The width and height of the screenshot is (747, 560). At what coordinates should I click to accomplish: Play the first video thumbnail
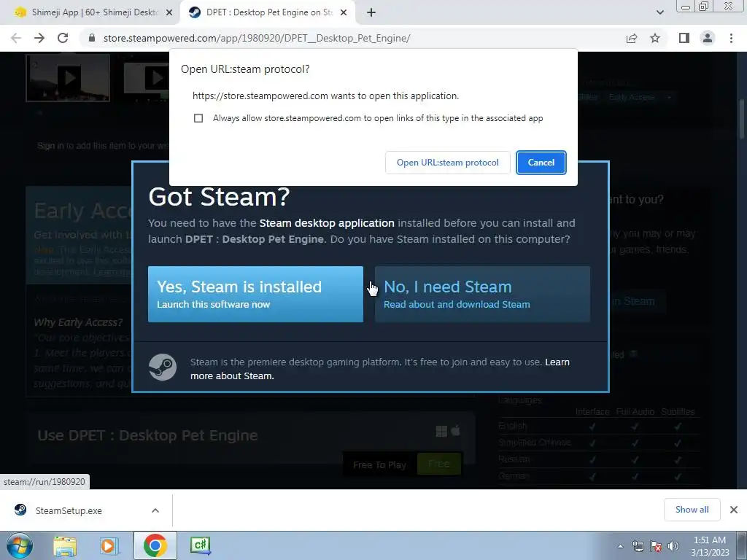(x=68, y=77)
